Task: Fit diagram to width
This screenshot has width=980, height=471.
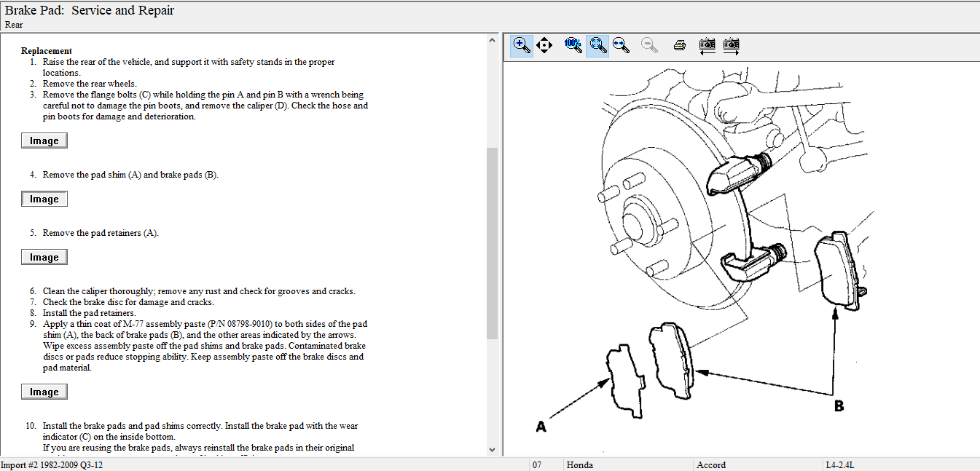Action: [x=621, y=45]
